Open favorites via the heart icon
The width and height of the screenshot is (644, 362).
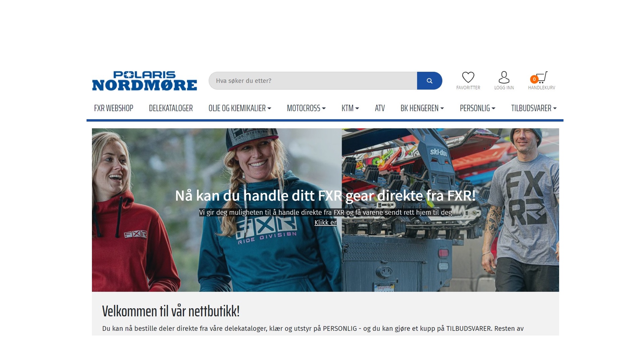point(468,77)
